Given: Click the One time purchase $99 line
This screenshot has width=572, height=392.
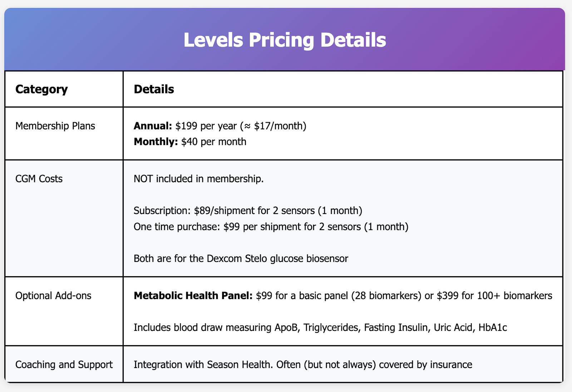Looking at the screenshot, I should [x=271, y=227].
